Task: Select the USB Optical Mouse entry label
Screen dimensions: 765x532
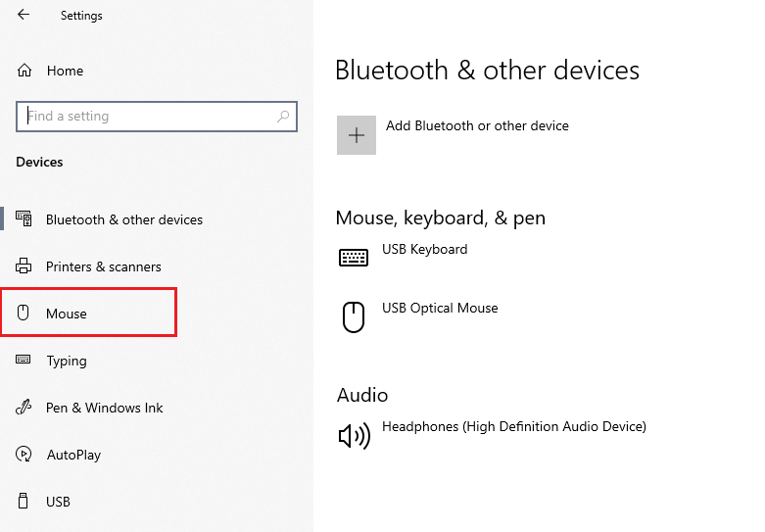Action: 440,308
